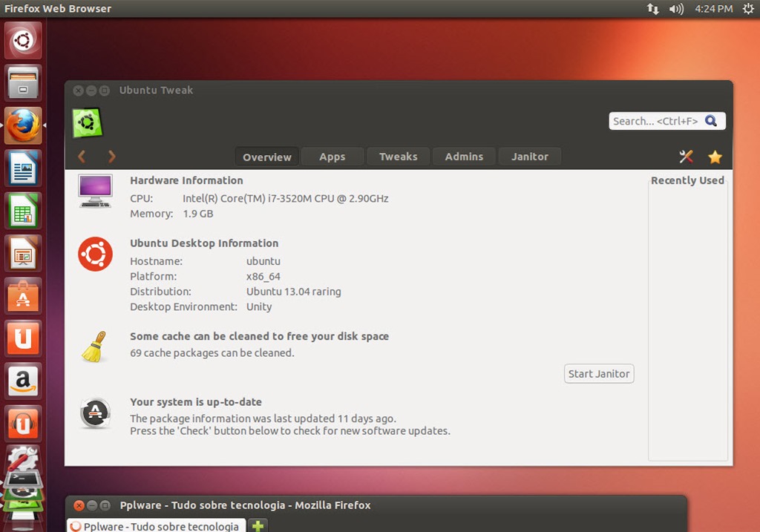
Task: Click the 'Ubuntu Desktop Information' heading
Action: tap(204, 243)
